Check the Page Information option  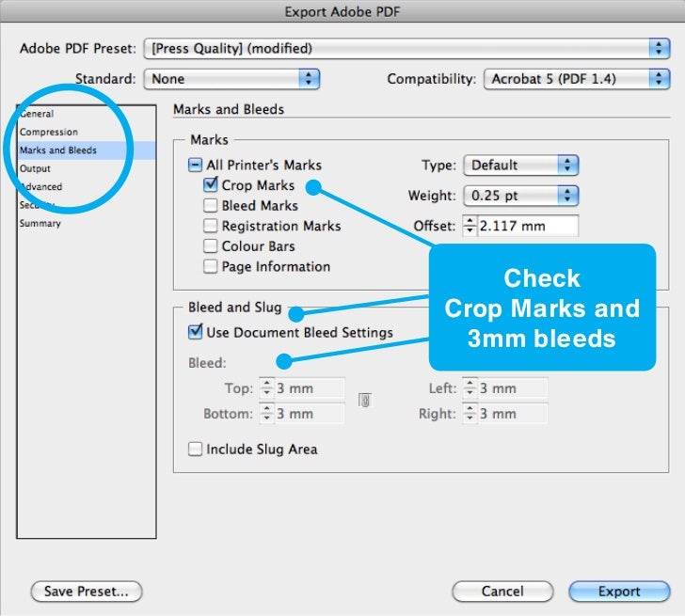[x=210, y=266]
